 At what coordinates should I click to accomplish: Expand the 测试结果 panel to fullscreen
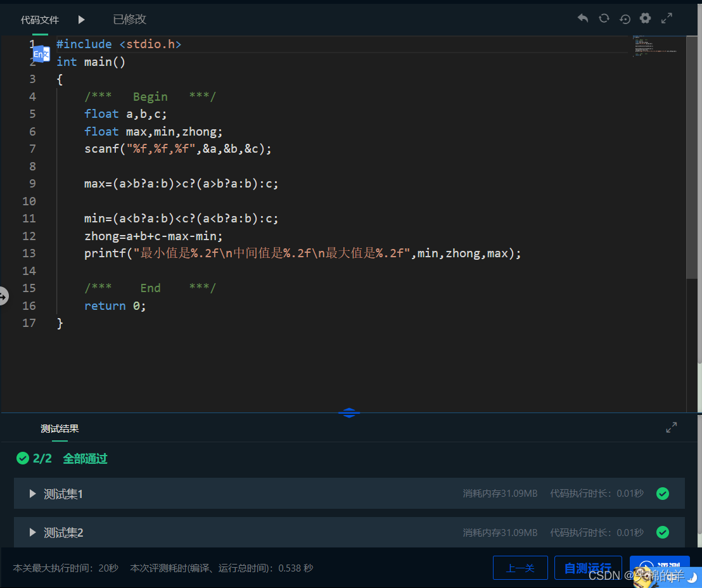671,427
